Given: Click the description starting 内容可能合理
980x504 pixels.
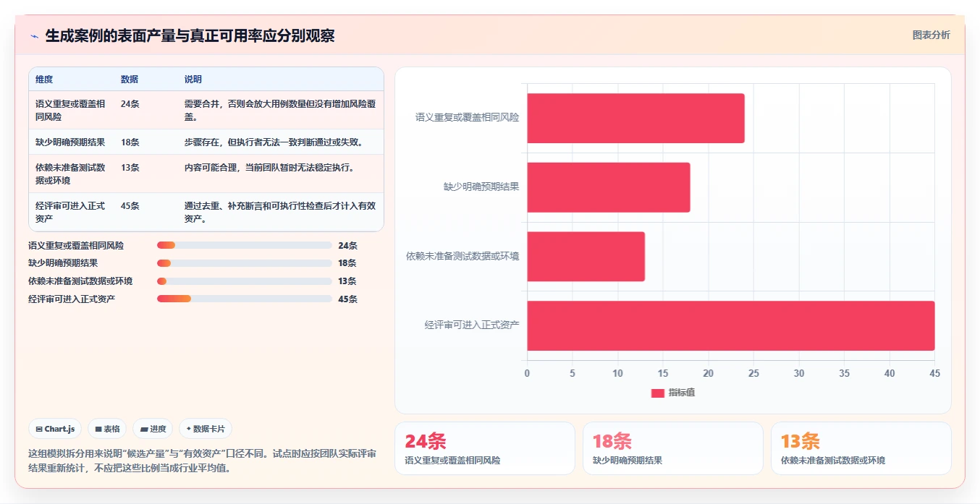Looking at the screenshot, I should coord(269,168).
